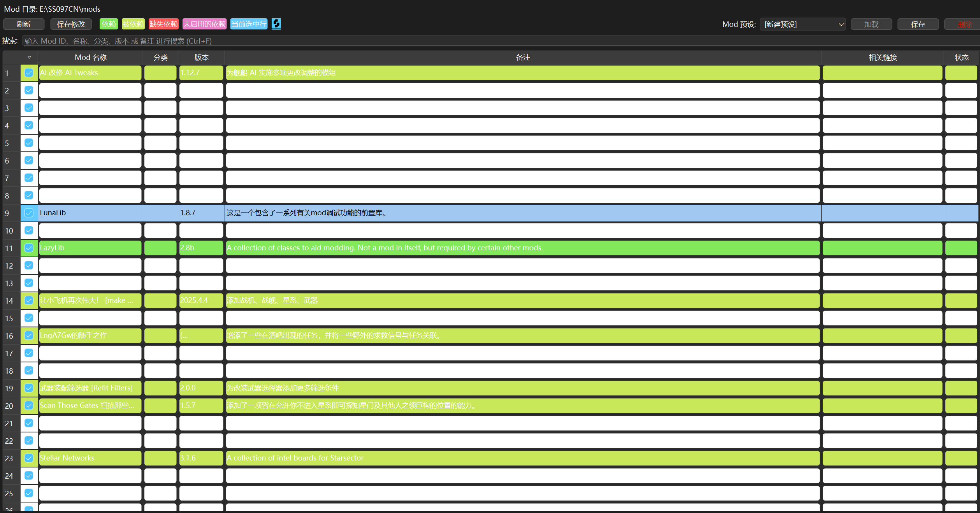Uncheck the AI Tweaks mod checkbox
The width and height of the screenshot is (980, 513).
[x=29, y=73]
